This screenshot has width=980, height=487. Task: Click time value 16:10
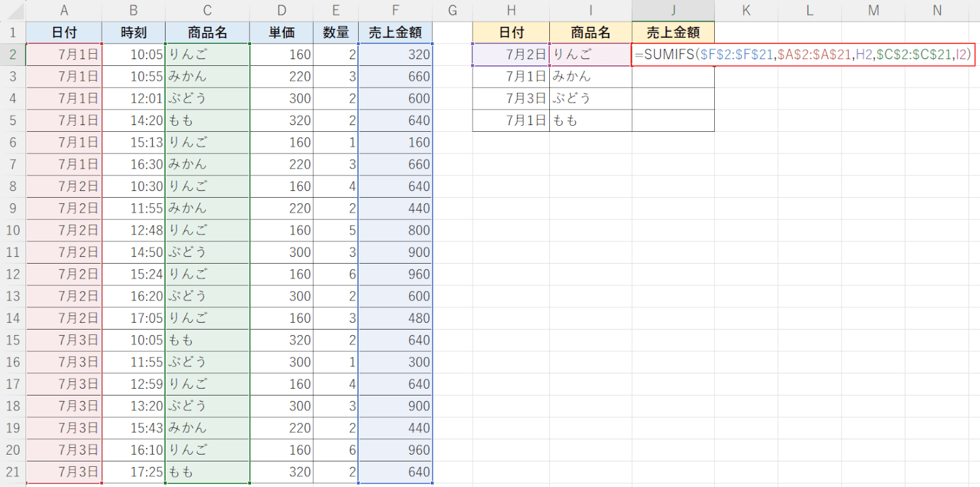tap(134, 450)
